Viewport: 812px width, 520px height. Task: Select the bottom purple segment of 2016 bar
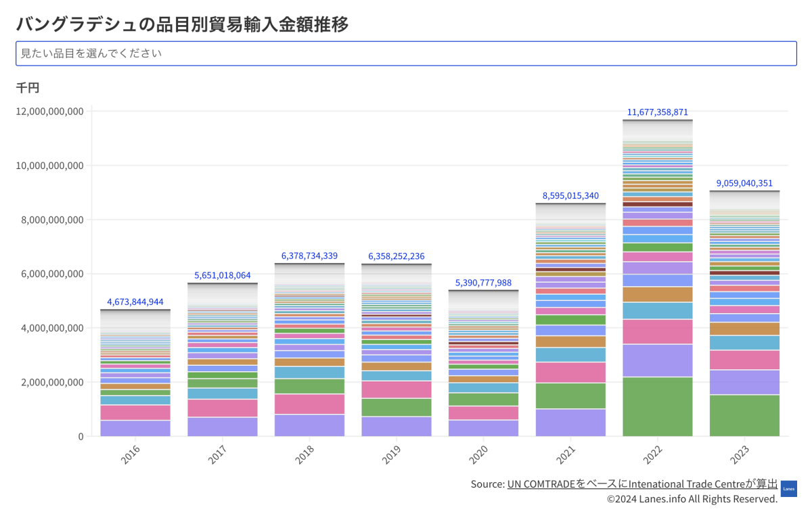[135, 428]
